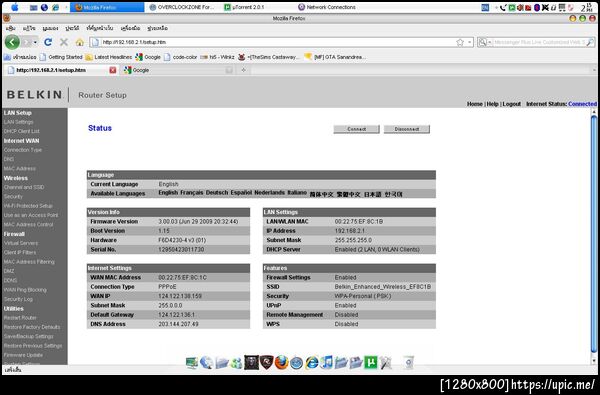Screen dimensions: 600x395
Task: Open iTunes music note in dock
Action: point(326,362)
